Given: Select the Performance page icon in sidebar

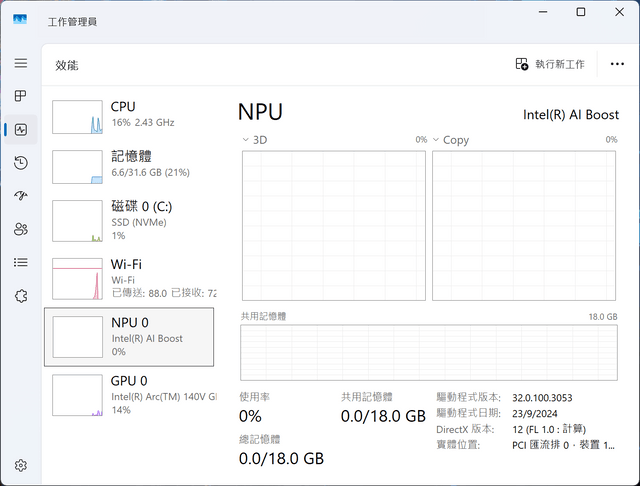Looking at the screenshot, I should (21, 130).
